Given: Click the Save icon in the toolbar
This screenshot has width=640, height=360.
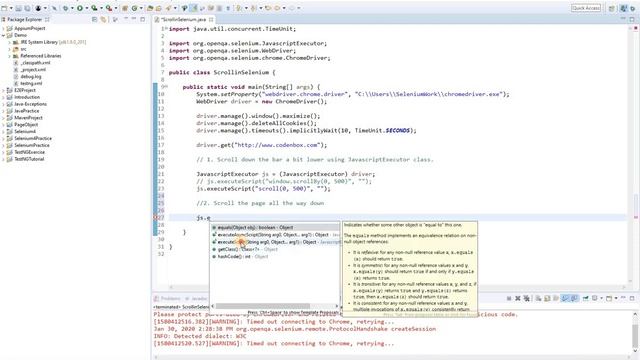Looking at the screenshot, I should pos(18,8).
